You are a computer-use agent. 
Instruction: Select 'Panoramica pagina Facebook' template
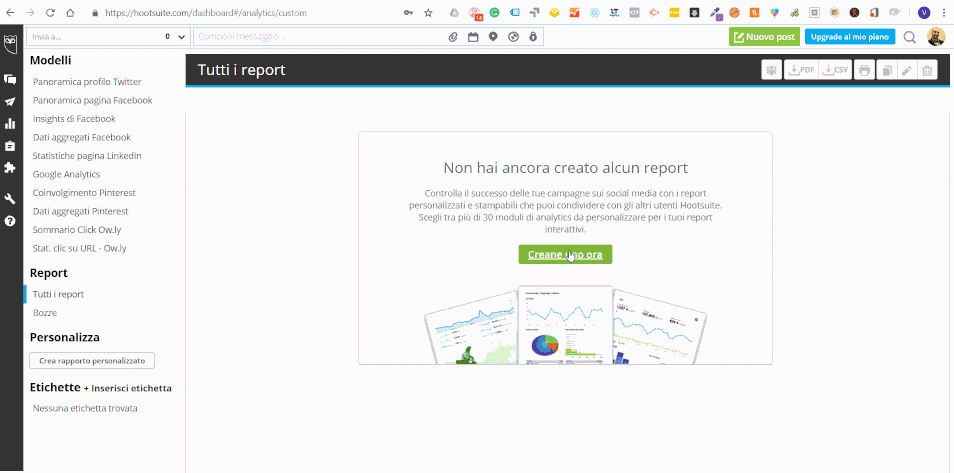click(92, 100)
